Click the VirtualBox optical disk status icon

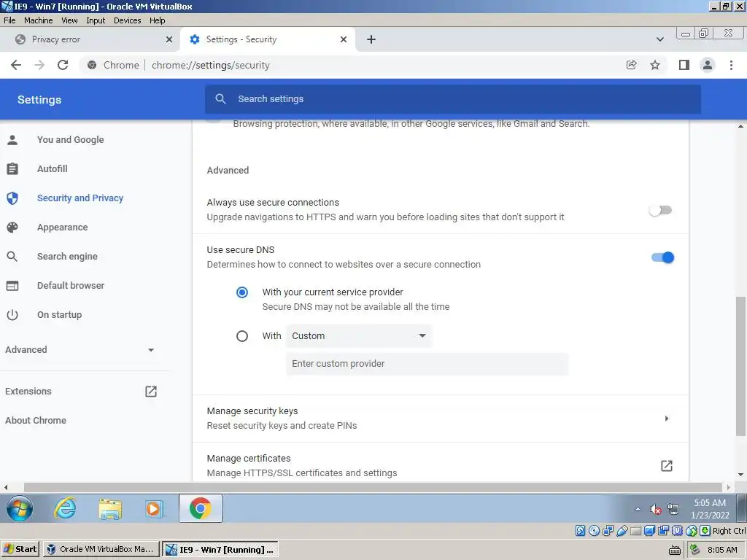[x=594, y=531]
